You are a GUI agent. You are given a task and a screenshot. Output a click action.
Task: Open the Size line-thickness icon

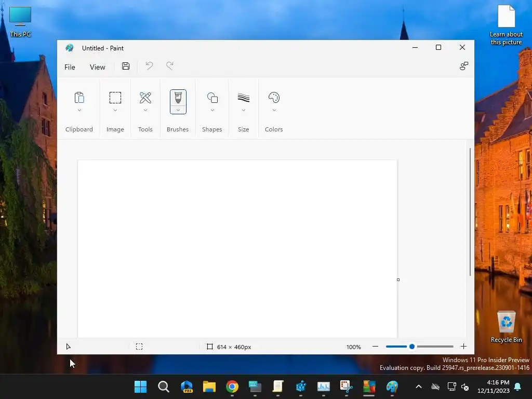(x=244, y=98)
